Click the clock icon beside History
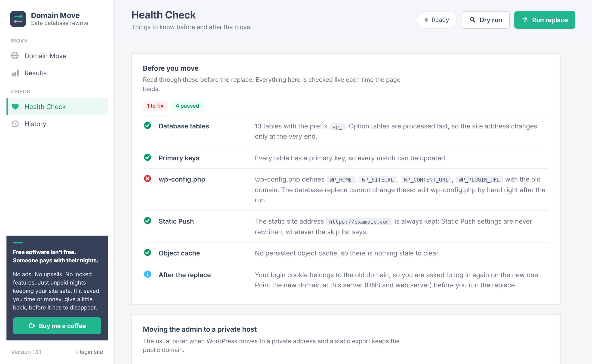The height and width of the screenshot is (364, 592). [15, 124]
